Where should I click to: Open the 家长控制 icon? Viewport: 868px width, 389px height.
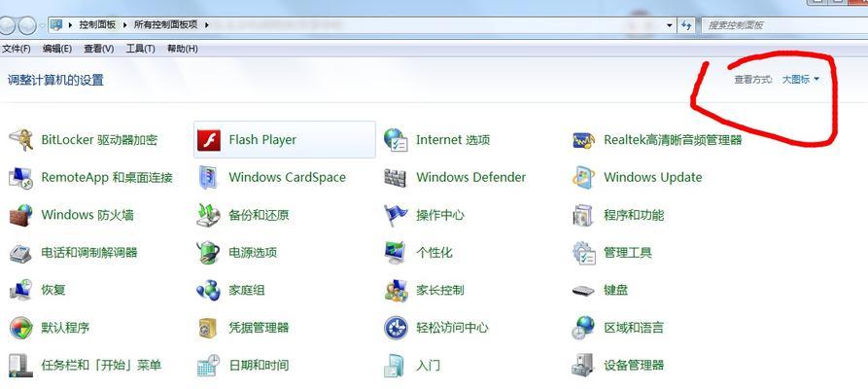pyautogui.click(x=396, y=290)
